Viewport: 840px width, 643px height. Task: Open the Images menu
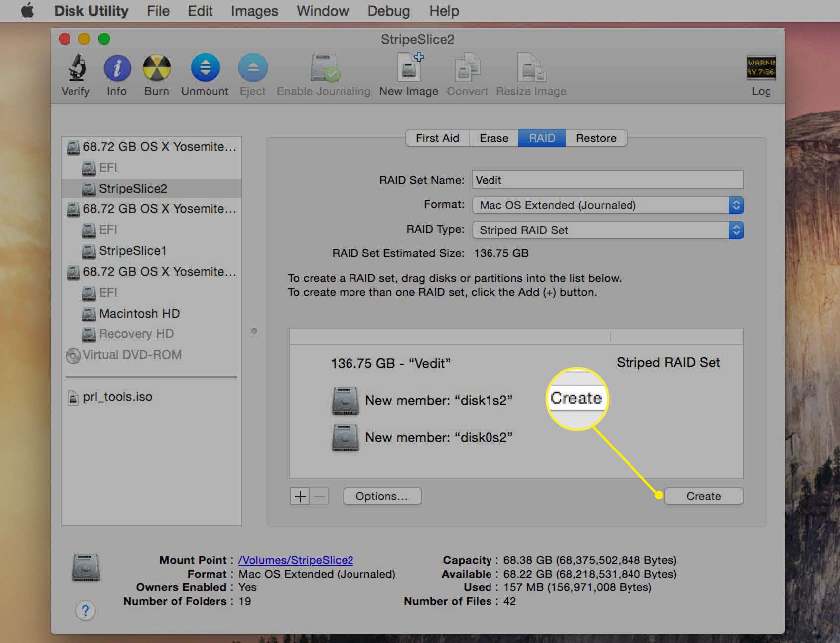click(255, 10)
